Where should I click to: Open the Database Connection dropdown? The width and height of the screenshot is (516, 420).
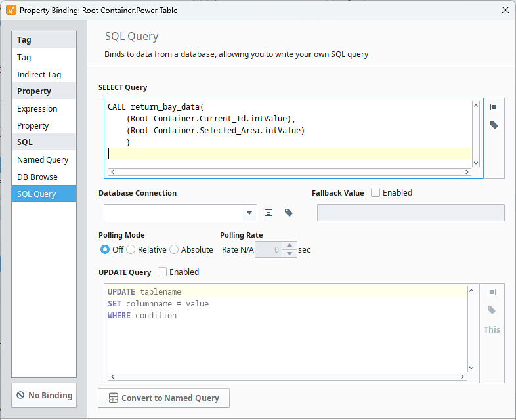pyautogui.click(x=249, y=213)
